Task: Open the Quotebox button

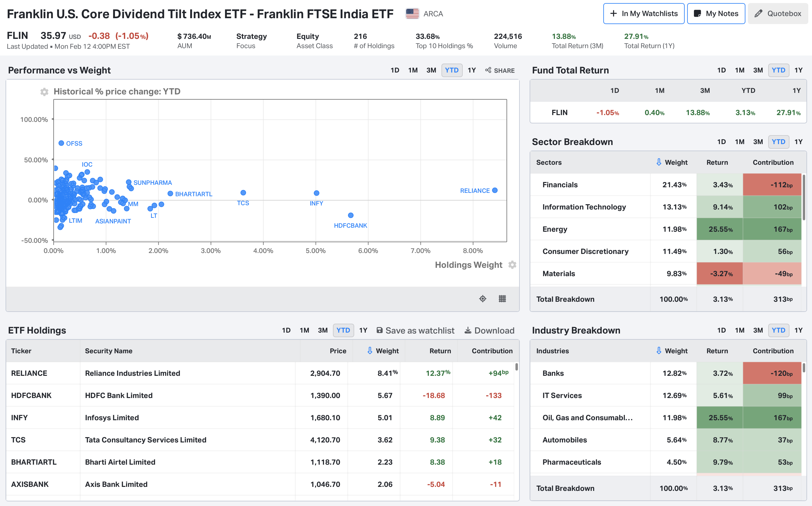Action: pos(778,14)
